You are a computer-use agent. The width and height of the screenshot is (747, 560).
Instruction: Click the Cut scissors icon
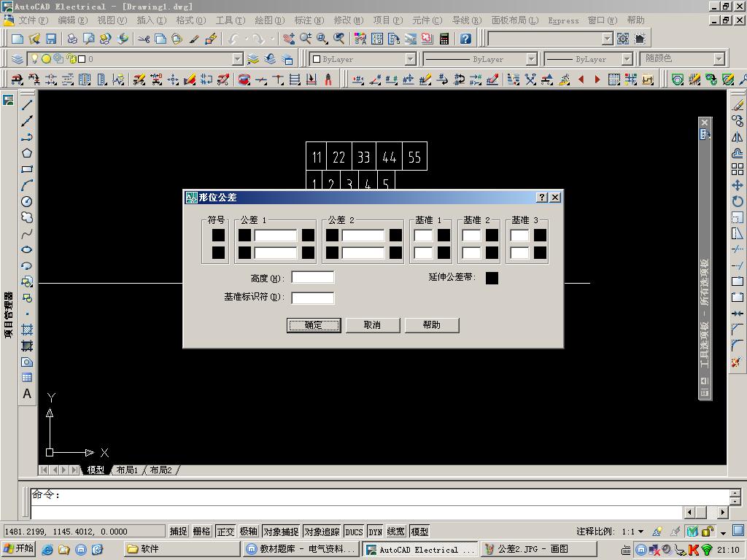144,39
